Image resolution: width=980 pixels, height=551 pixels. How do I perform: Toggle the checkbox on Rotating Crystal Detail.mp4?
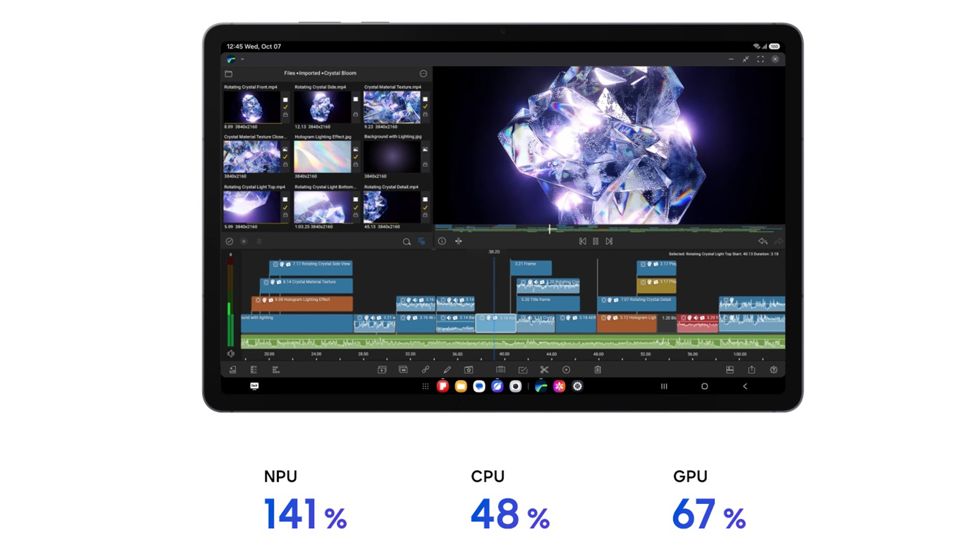pos(425,200)
